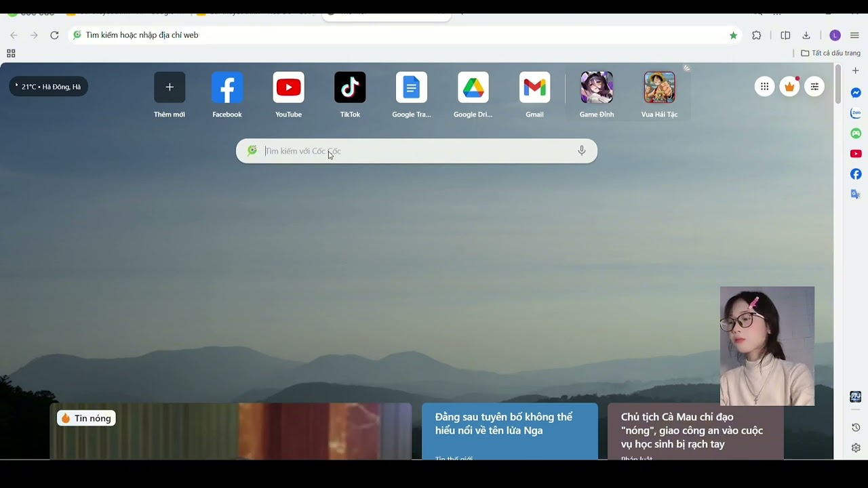Open the Game Đỉnh shortcut tile
This screenshot has height=488, width=868.
tap(597, 96)
